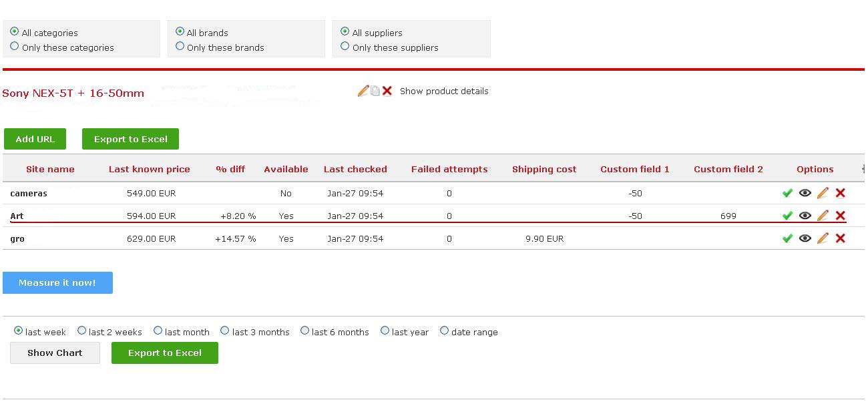Click the 629.00 EUR price cell
Screen dimensions: 868x406
point(151,238)
